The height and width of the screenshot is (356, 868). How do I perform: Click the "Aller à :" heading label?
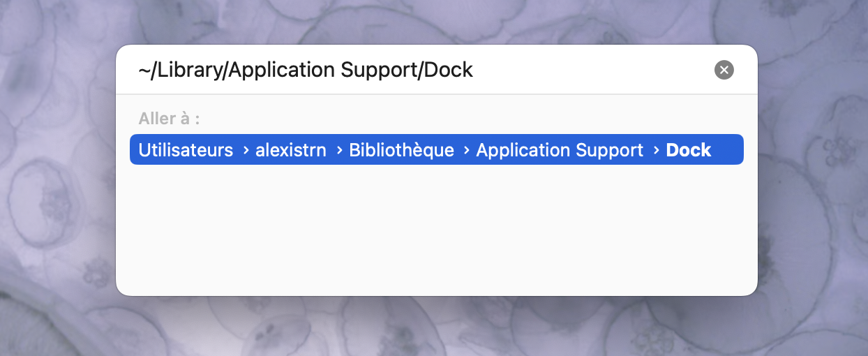click(170, 119)
